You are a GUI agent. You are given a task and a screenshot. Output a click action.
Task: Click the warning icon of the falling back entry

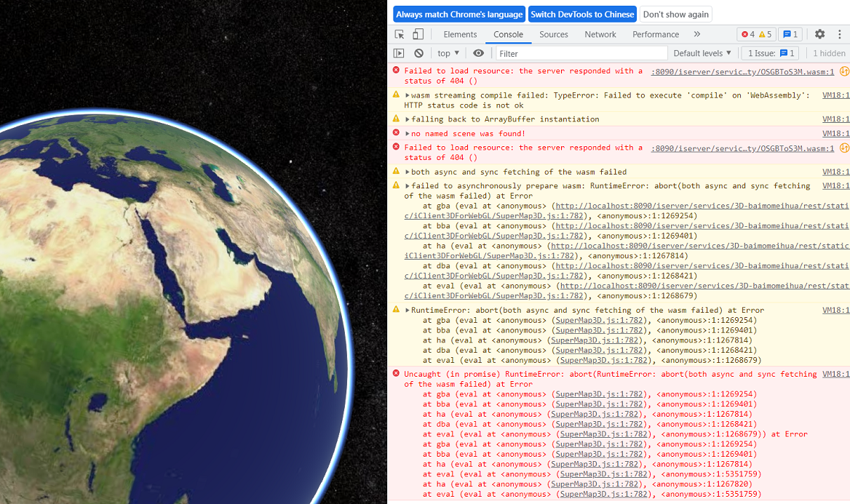[397, 119]
